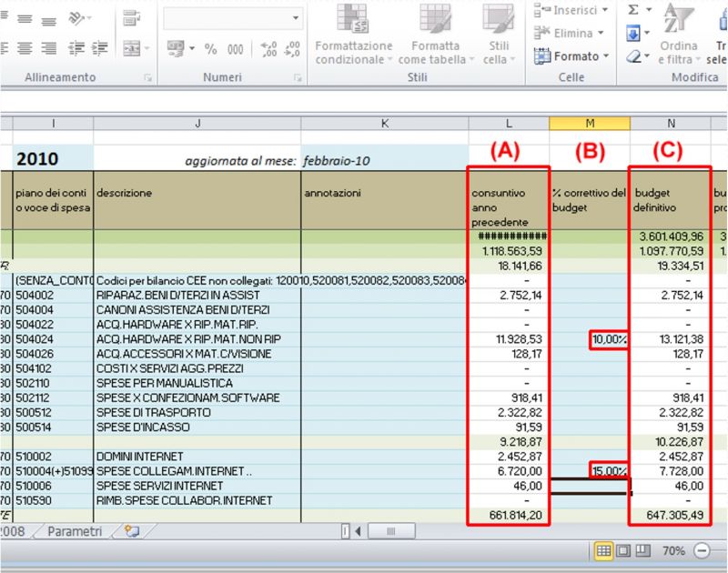Switch to the Parametri sheet tab
The width and height of the screenshot is (728, 573).
point(75,532)
